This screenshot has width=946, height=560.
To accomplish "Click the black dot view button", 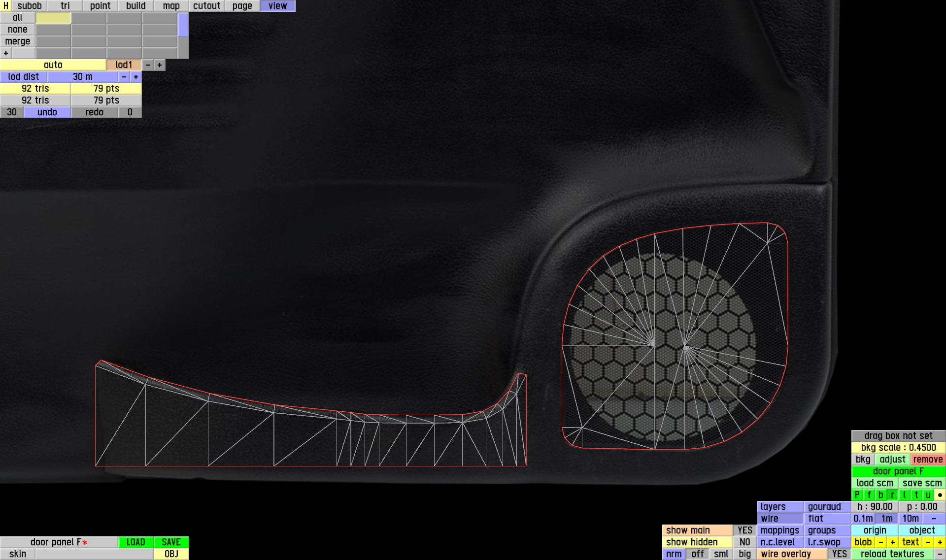I will 940,495.
